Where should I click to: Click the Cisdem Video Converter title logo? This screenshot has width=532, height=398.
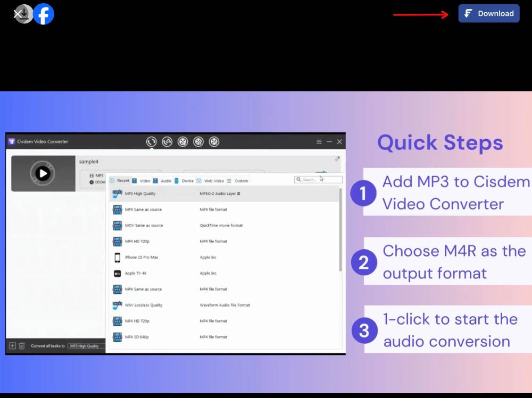point(12,141)
